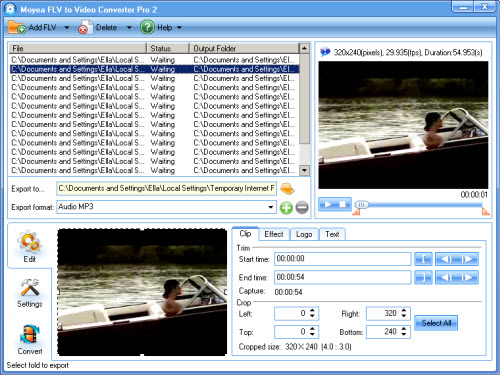Switch to the Clip tab
The width and height of the screenshot is (500, 375).
pyautogui.click(x=245, y=234)
